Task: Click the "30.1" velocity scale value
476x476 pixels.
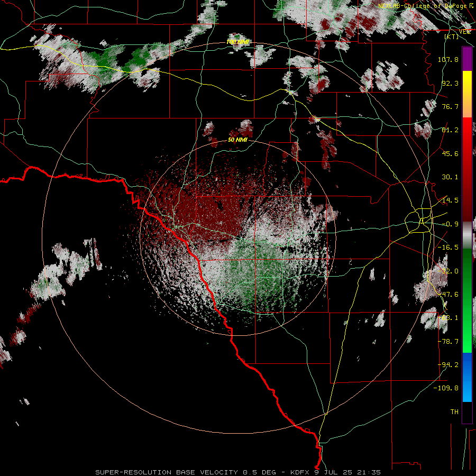Action: (450, 177)
